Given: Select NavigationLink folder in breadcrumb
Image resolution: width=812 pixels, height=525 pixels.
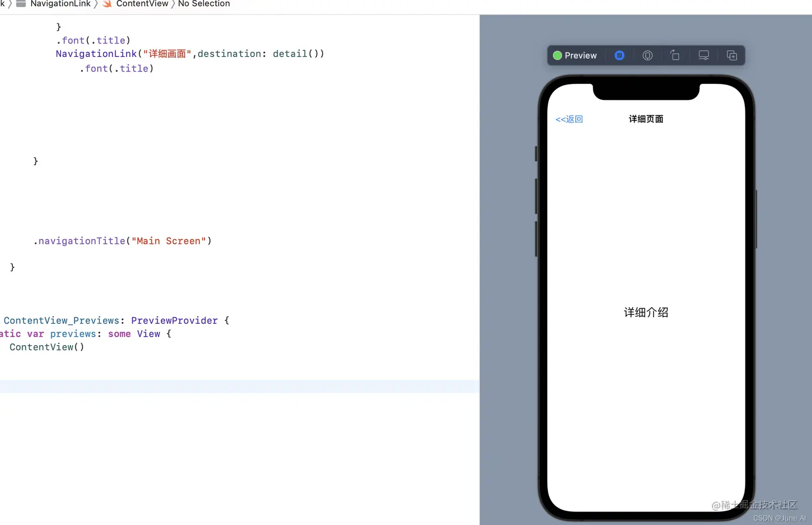Looking at the screenshot, I should (60, 4).
